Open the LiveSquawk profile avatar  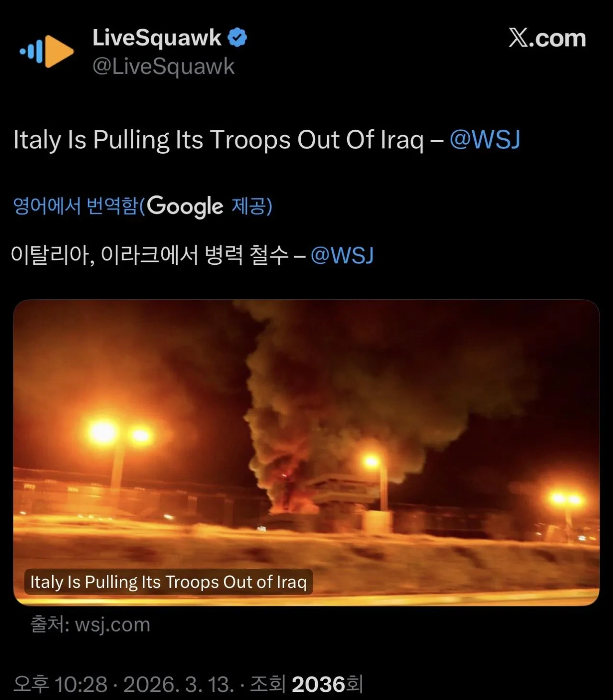(x=47, y=51)
